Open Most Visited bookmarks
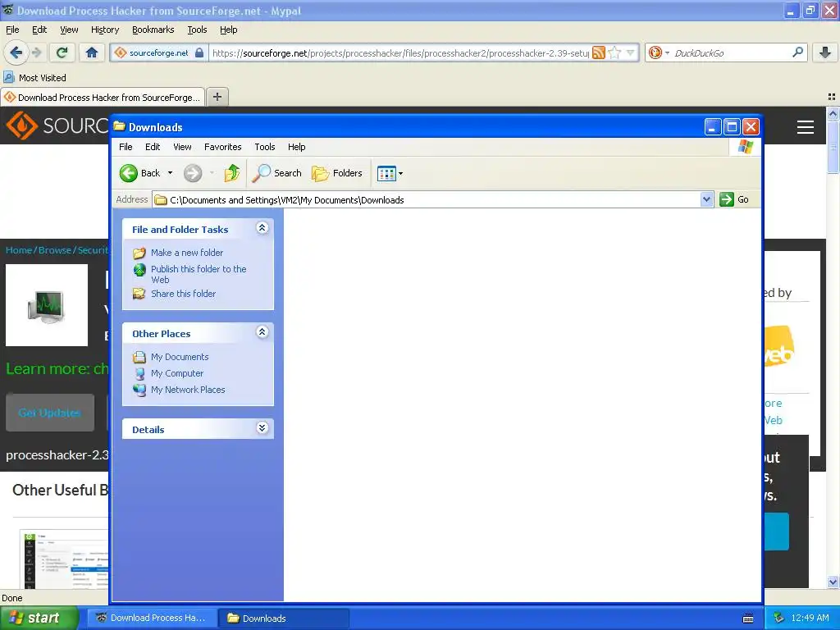 [34, 78]
